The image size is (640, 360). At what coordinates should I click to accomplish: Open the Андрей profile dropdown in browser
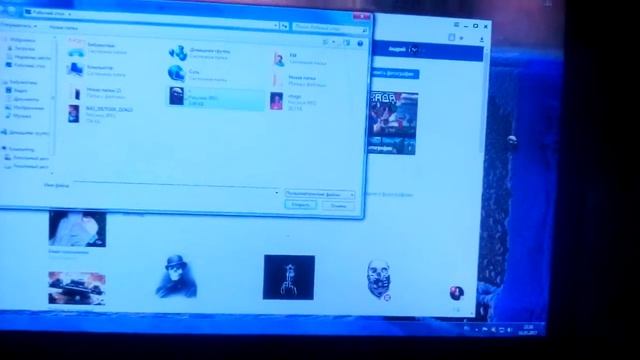tap(403, 49)
